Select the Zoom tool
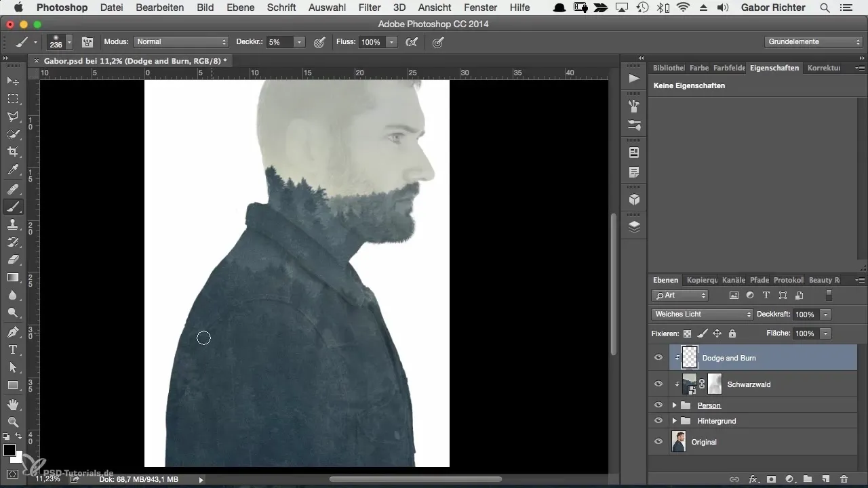 [13, 422]
